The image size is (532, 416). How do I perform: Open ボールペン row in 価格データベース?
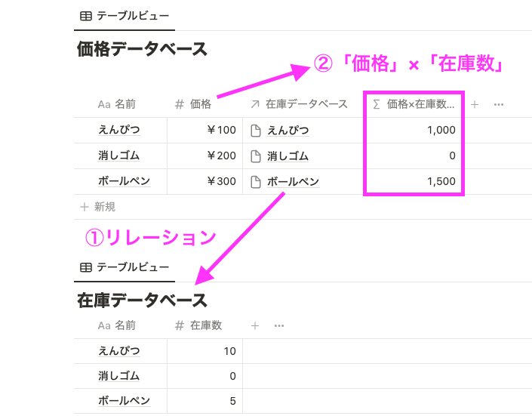click(125, 181)
